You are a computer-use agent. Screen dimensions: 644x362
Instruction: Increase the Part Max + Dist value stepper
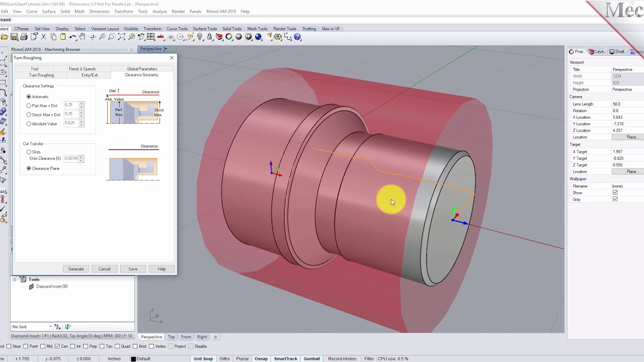coord(81,104)
